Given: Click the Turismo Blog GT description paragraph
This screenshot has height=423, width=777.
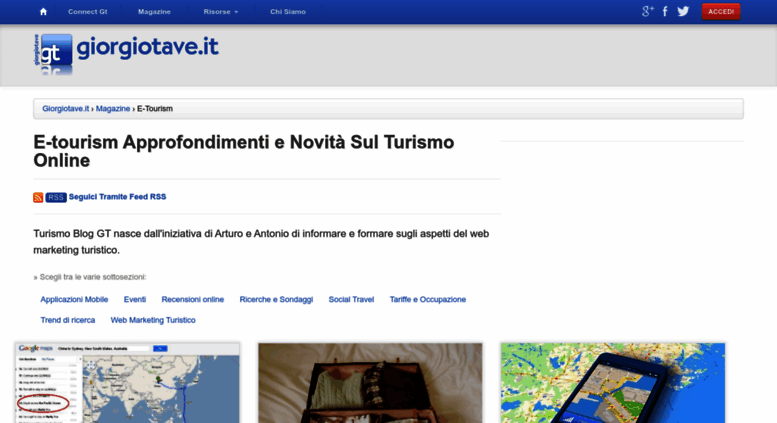Looking at the screenshot, I should click(x=261, y=242).
